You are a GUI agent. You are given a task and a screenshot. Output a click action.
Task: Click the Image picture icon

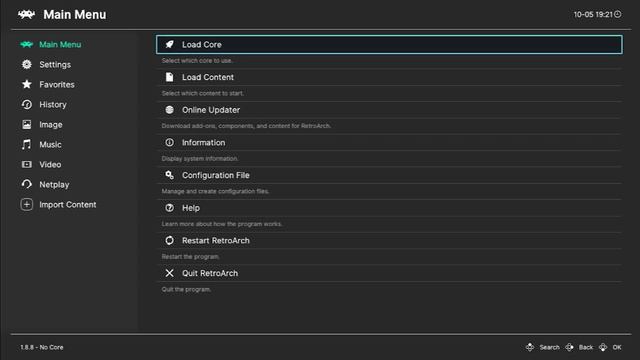27,124
